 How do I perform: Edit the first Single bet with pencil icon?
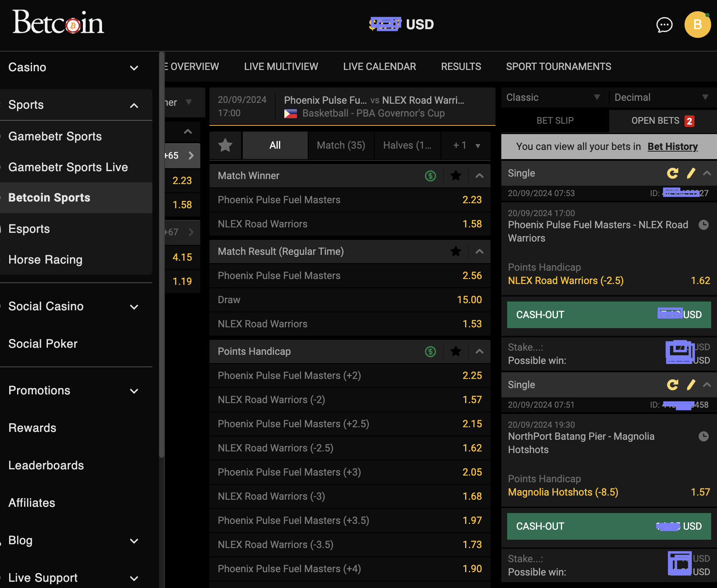click(x=691, y=173)
